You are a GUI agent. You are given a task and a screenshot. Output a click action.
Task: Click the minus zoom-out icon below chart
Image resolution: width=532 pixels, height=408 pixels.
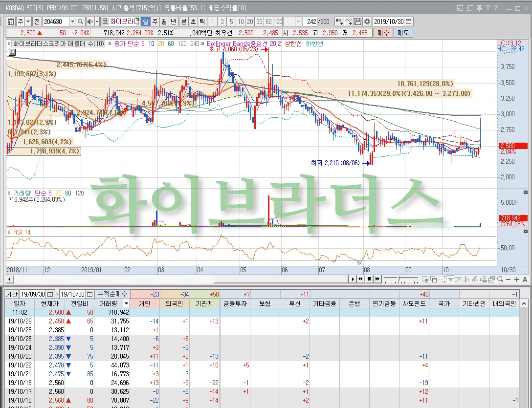tap(508, 279)
